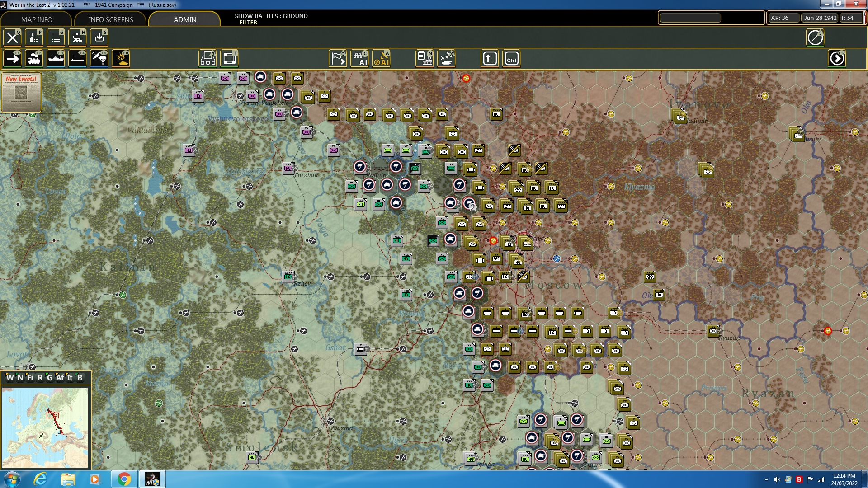Click the empty search field in top bar

690,18
